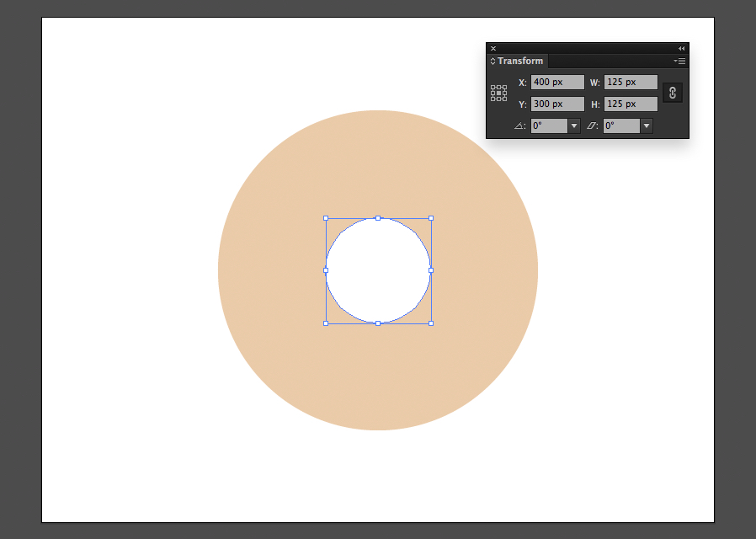Click the H height field

[x=631, y=104]
